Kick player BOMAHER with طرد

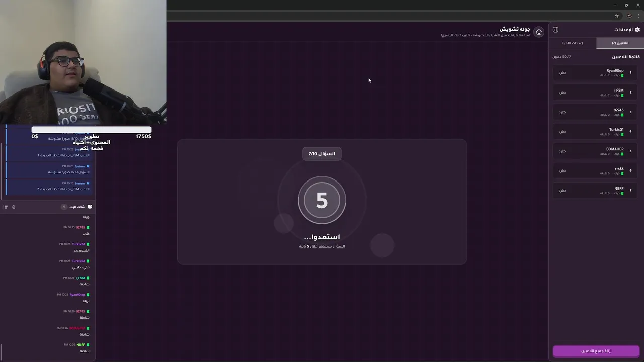tap(562, 151)
